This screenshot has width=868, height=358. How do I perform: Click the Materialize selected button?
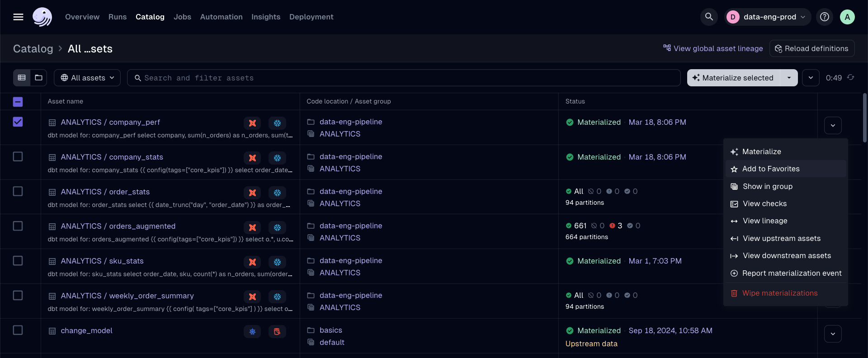pos(734,78)
